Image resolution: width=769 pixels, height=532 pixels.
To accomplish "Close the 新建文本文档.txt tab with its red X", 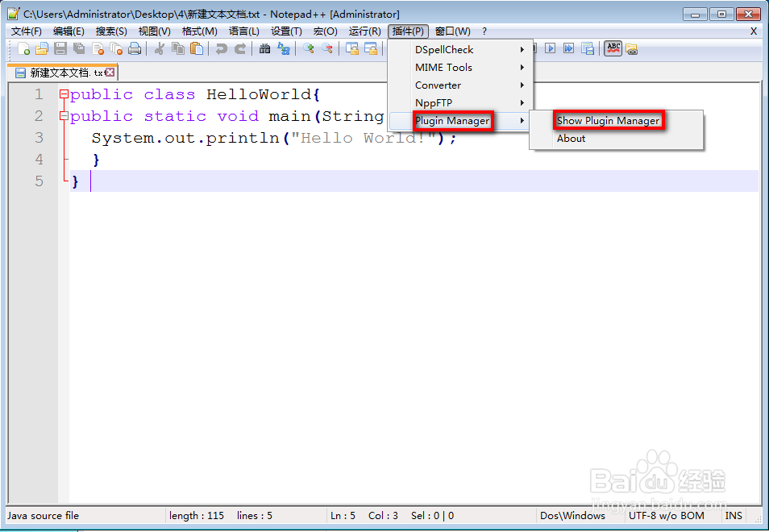I will [x=110, y=73].
